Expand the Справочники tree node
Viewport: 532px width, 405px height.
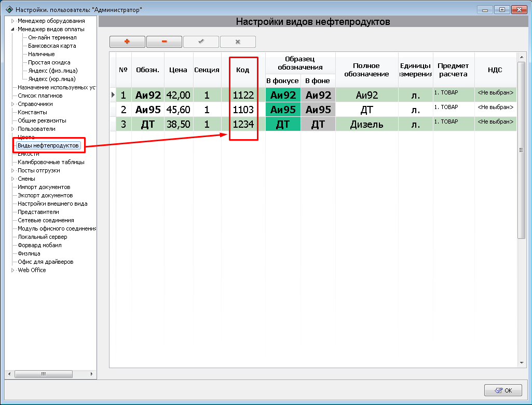click(x=12, y=104)
